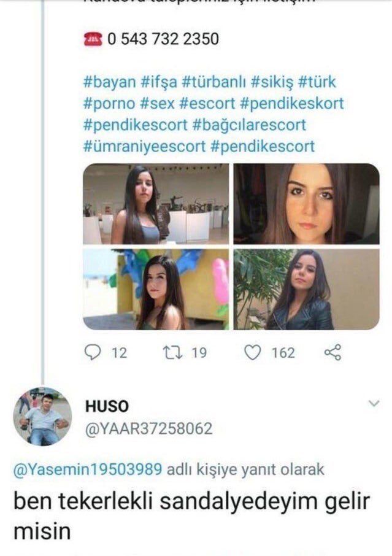Click the HUSO display name
Viewport: 392px width, 556px height.
(x=108, y=406)
